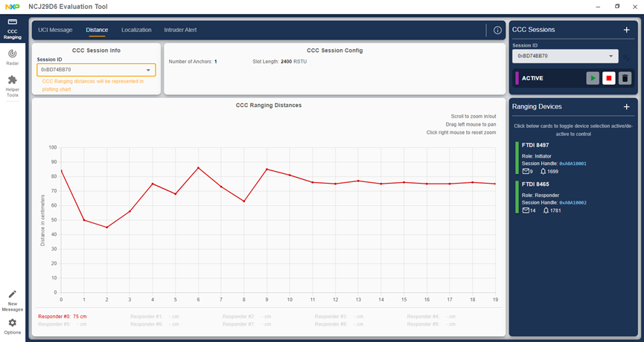Click the info icon in tab bar

click(x=497, y=30)
